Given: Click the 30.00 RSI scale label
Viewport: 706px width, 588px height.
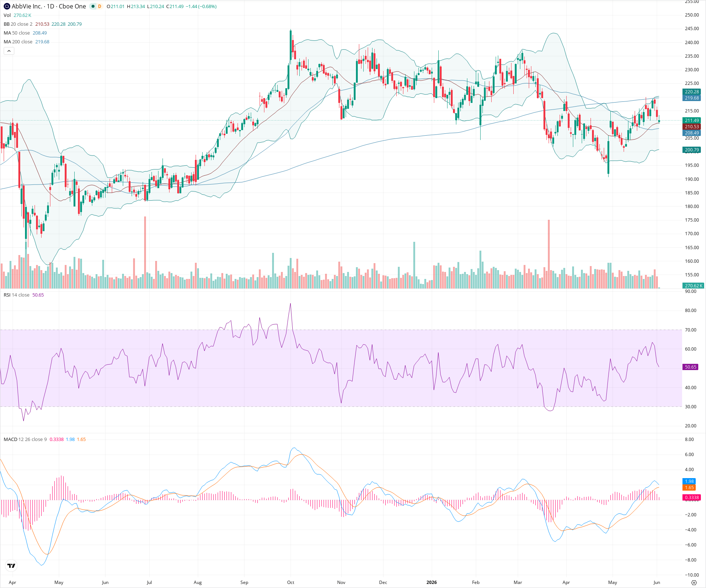Looking at the screenshot, I should click(691, 407).
